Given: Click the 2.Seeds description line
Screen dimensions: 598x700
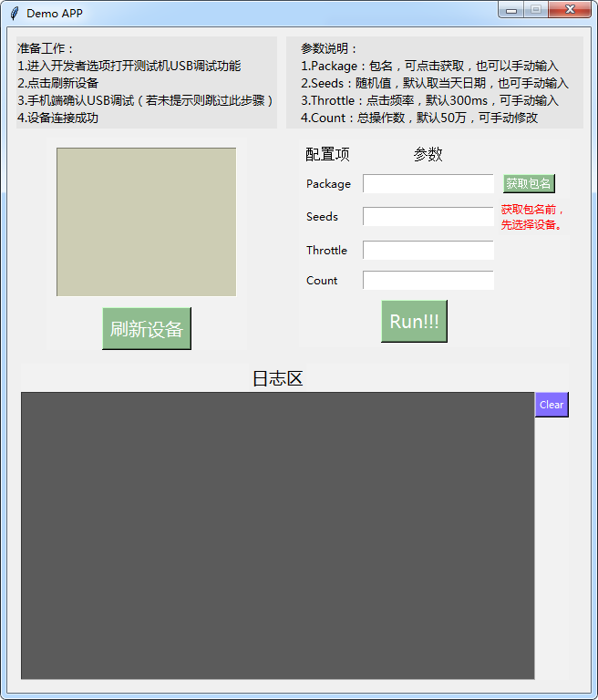Looking at the screenshot, I should tap(435, 83).
